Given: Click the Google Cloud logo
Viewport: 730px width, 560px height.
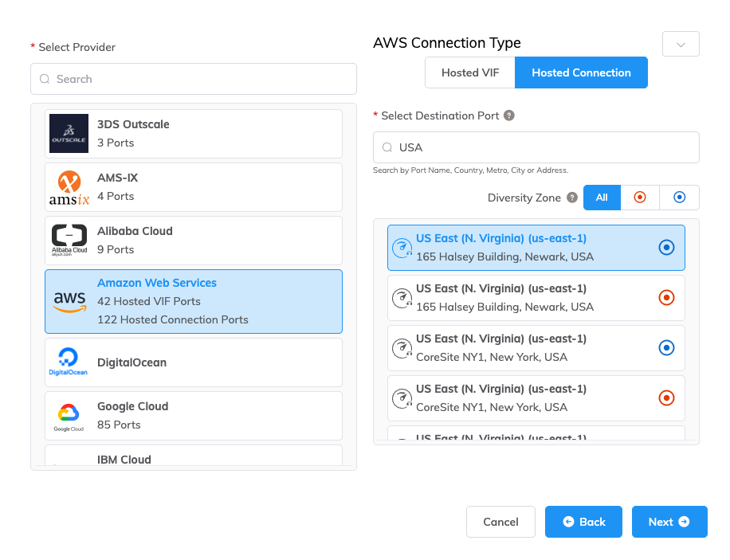Looking at the screenshot, I should pyautogui.click(x=69, y=415).
